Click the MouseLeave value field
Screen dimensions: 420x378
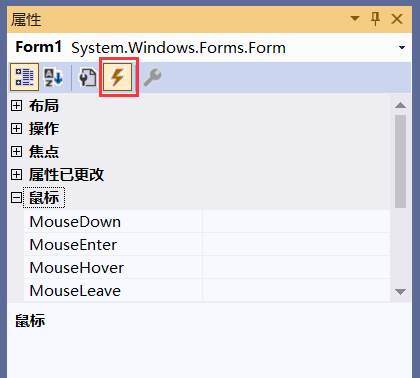click(x=296, y=291)
